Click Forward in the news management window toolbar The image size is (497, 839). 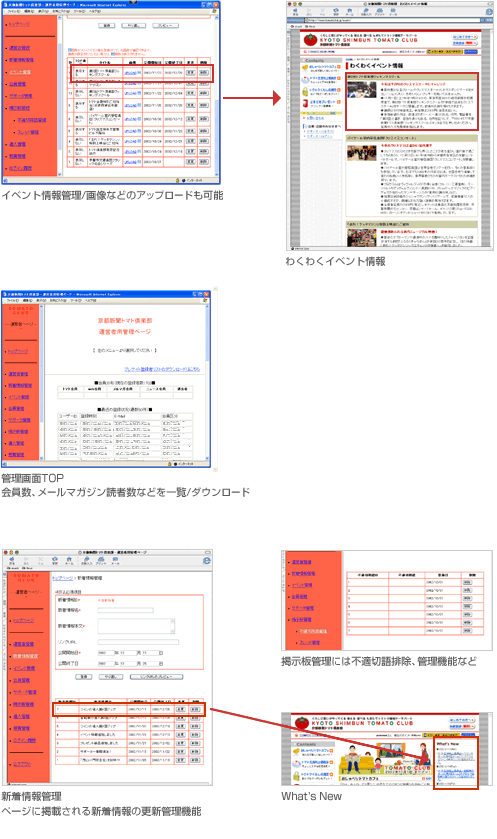point(26,561)
